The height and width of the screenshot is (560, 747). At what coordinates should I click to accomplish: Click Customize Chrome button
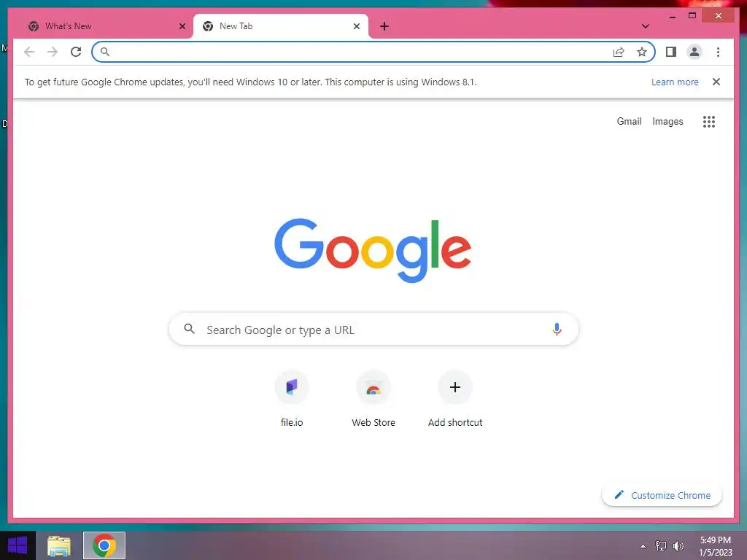tap(662, 495)
